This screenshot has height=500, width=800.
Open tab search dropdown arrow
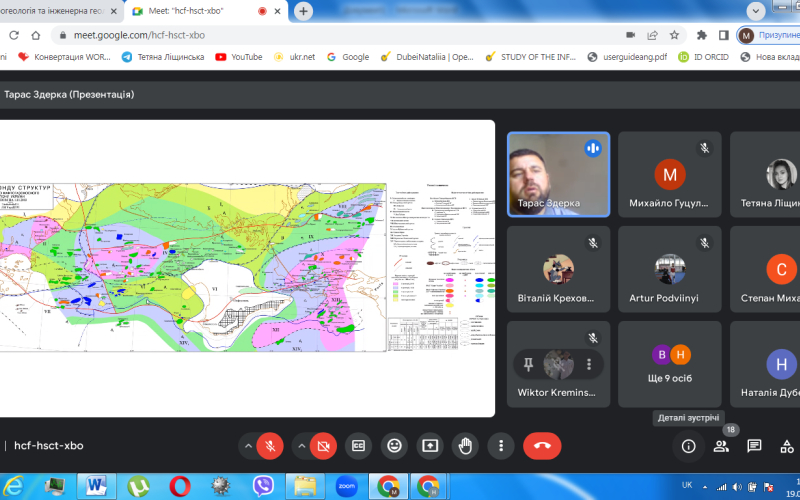click(x=756, y=11)
